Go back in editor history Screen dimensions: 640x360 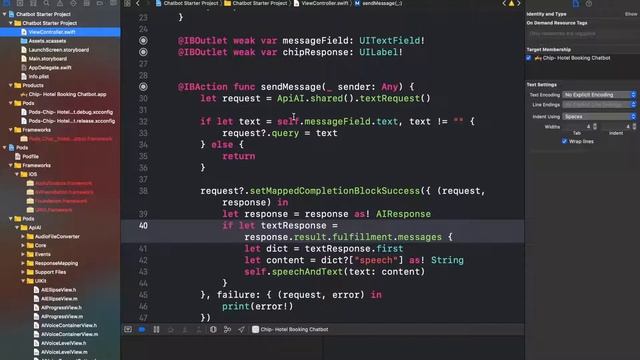pyautogui.click(x=138, y=3)
